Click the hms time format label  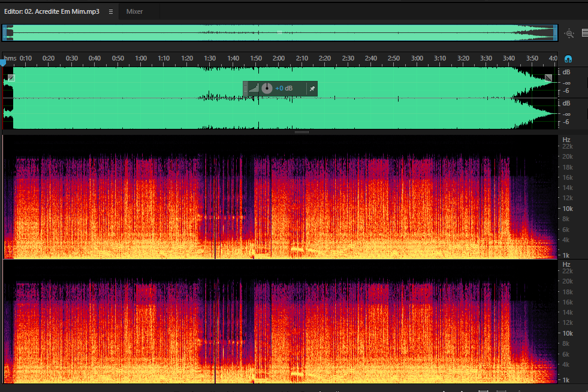10,58
